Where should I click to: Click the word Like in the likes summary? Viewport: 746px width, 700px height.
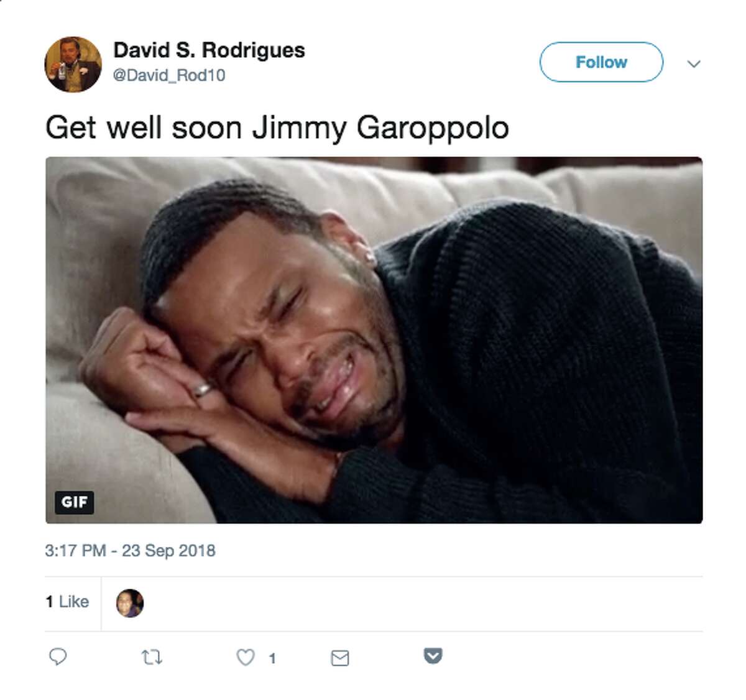point(74,602)
